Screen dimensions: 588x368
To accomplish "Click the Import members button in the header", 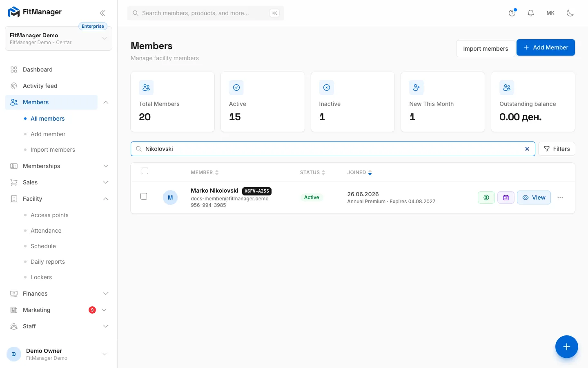I will pos(486,49).
